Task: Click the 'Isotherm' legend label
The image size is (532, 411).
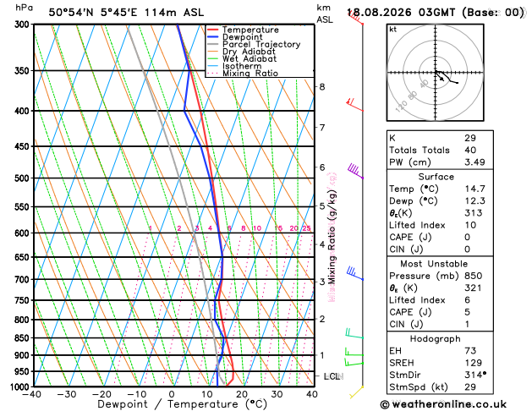Action: point(242,66)
